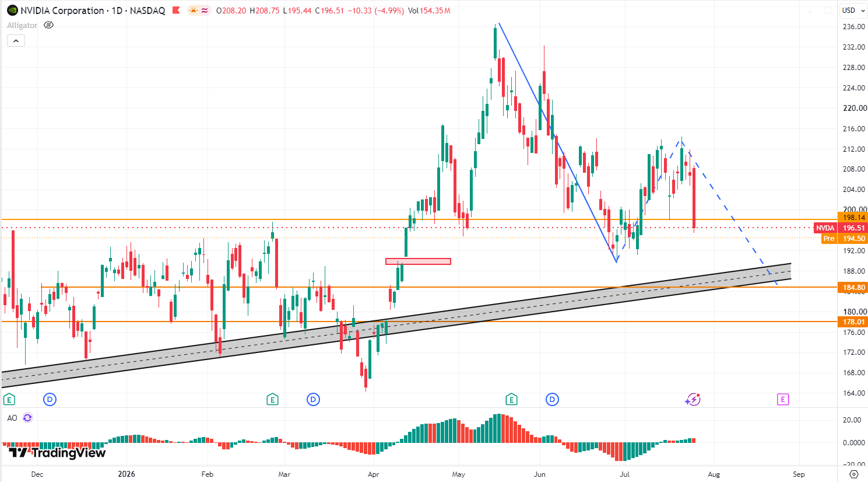Screen dimensions: 868x482
Task: Select the AO indicator label
Action: [12, 418]
